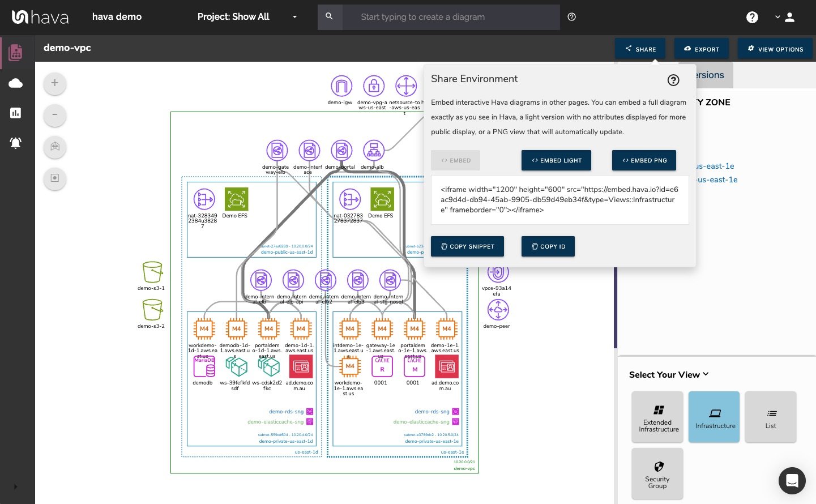Click the help question mark in the top bar
Image resolution: width=816 pixels, height=504 pixels.
pos(571,16)
